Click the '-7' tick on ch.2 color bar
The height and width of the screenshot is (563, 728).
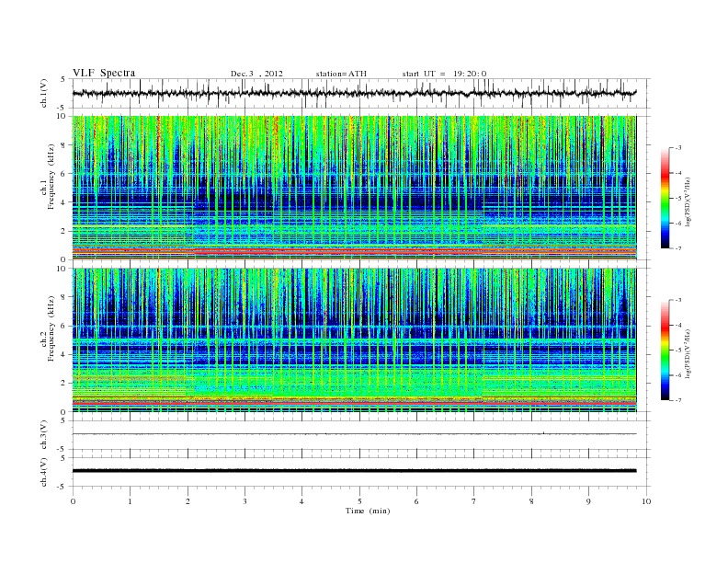(678, 400)
